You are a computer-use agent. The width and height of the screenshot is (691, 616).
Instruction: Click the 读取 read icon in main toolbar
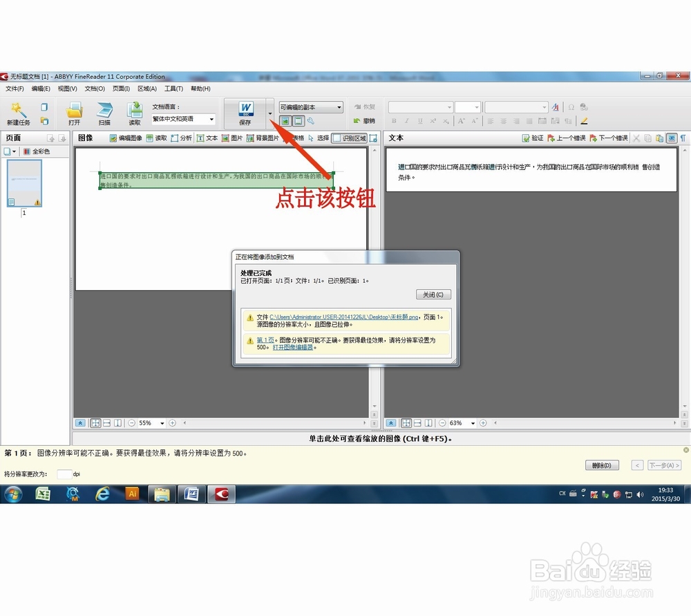pos(135,114)
